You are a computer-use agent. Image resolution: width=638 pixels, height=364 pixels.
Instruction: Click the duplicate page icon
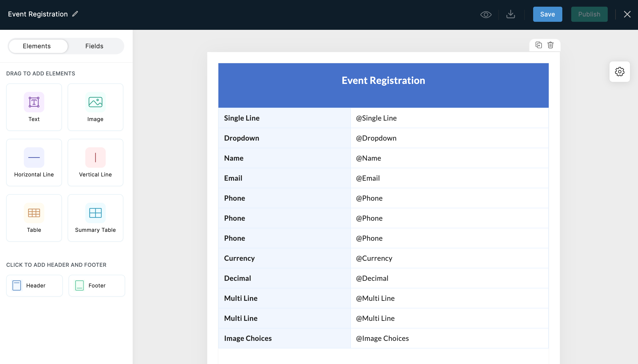pos(538,44)
